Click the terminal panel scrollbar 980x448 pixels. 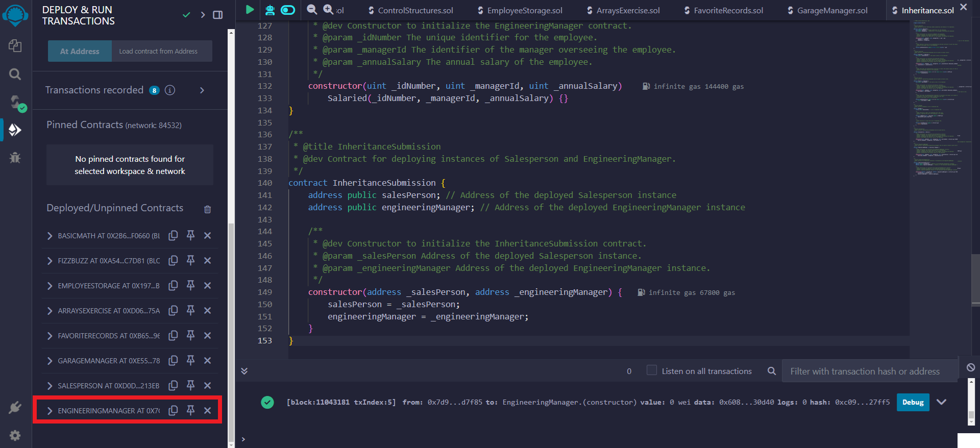coord(971,403)
